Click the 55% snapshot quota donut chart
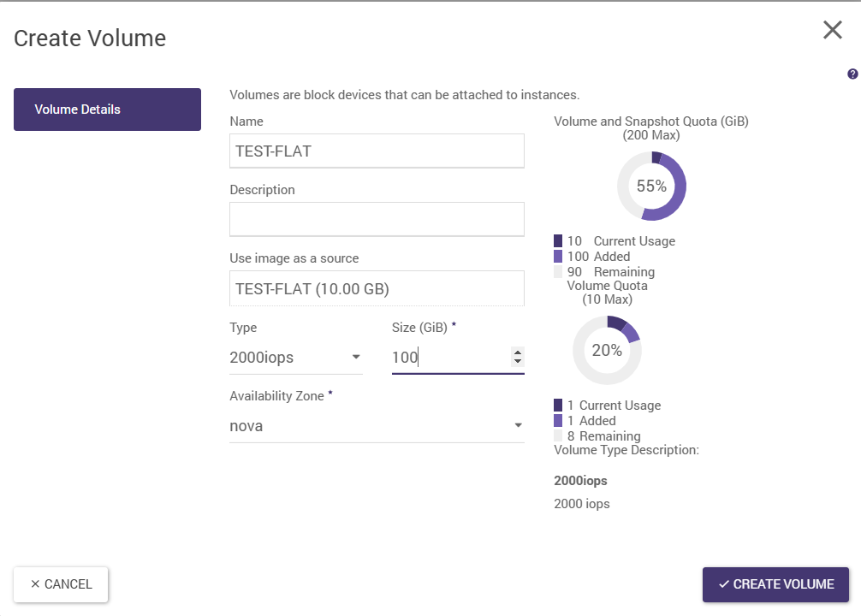 651,186
